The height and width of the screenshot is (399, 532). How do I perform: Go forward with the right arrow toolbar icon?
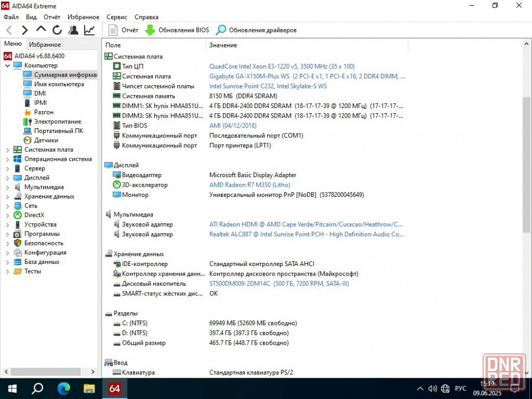(x=25, y=30)
